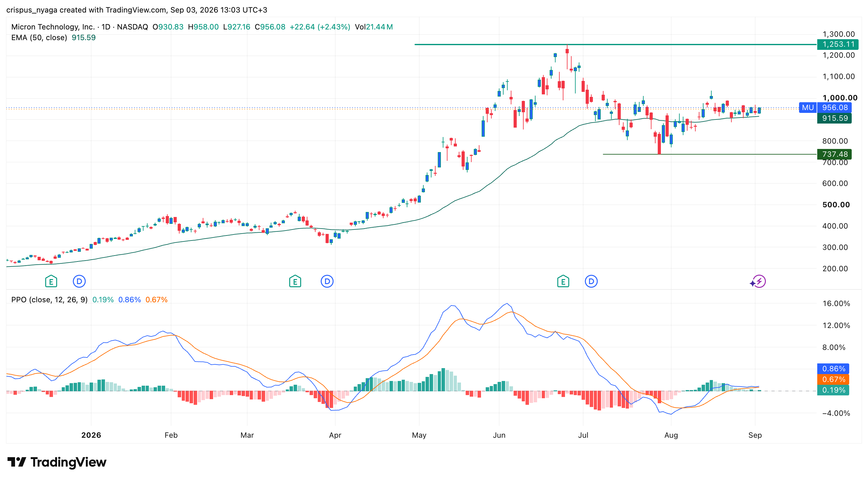Select the 737.48 support price label

tap(834, 154)
